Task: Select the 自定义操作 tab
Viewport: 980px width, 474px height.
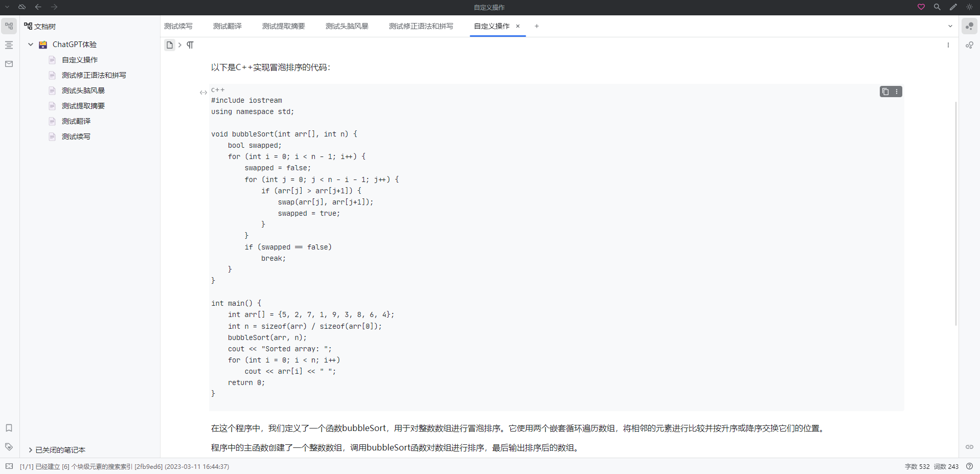Action: (492, 26)
